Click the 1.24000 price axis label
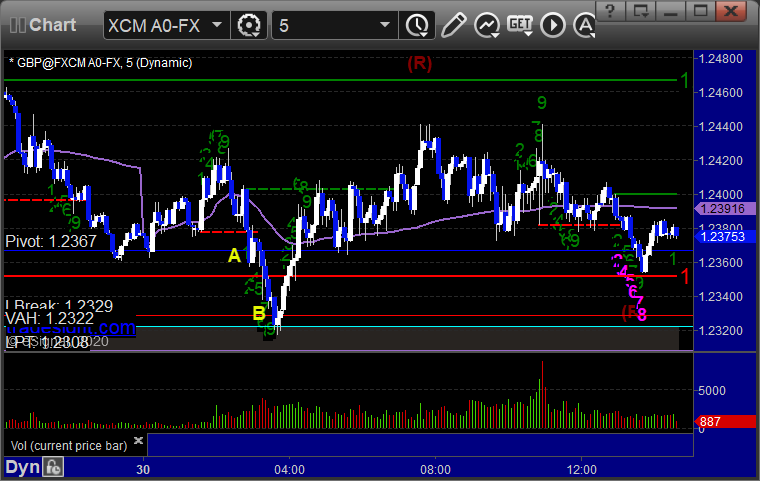Image resolution: width=760 pixels, height=481 pixels. (720, 194)
